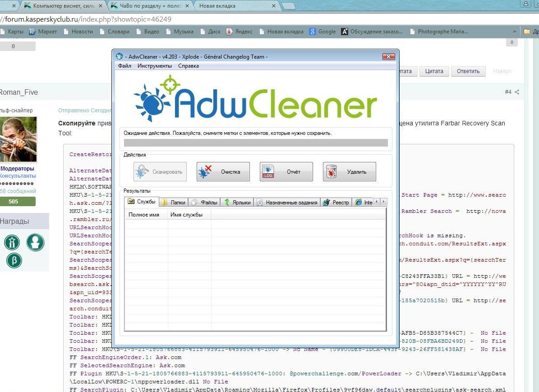Switch to the Службы results tab
Screen dimensions: 539x392
[x=142, y=202]
